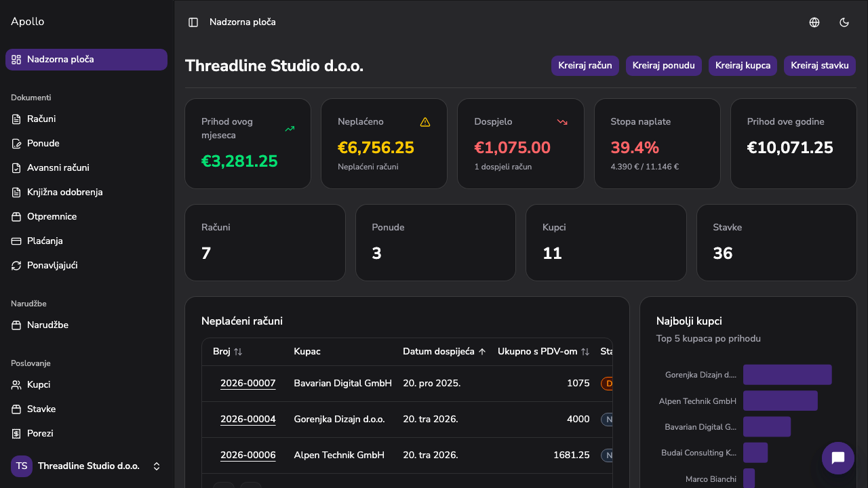Screen dimensions: 868x488
Task: Click the Kreiraj račun button
Action: [585, 66]
